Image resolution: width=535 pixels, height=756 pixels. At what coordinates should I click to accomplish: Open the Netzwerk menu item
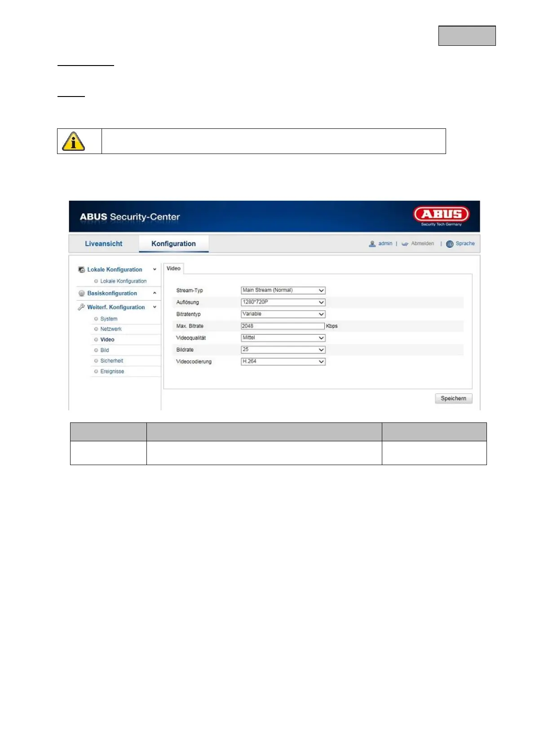[x=111, y=329]
